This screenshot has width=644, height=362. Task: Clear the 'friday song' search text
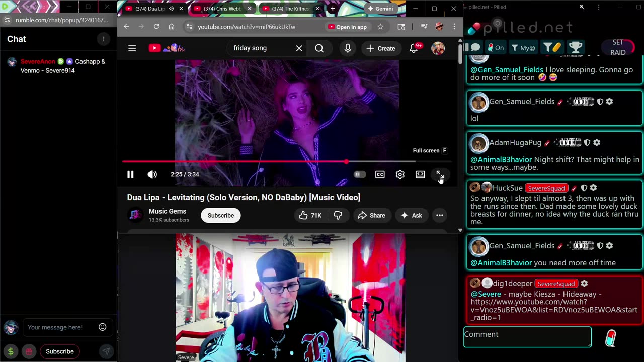point(299,48)
